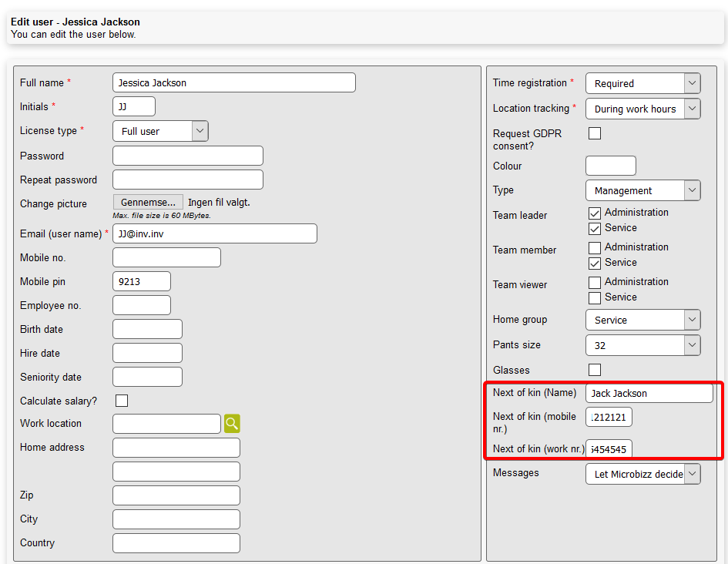This screenshot has height=564, width=728.
Task: Expand the Home group dropdown
Action: [x=642, y=320]
